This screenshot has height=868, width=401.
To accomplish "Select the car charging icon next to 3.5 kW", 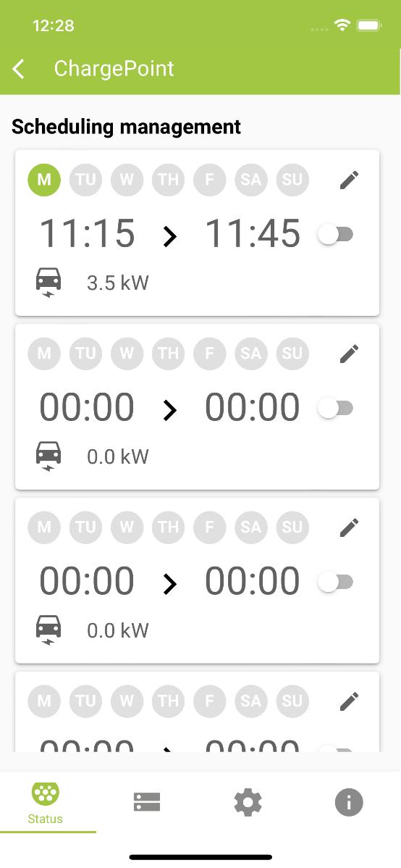I will click(48, 283).
